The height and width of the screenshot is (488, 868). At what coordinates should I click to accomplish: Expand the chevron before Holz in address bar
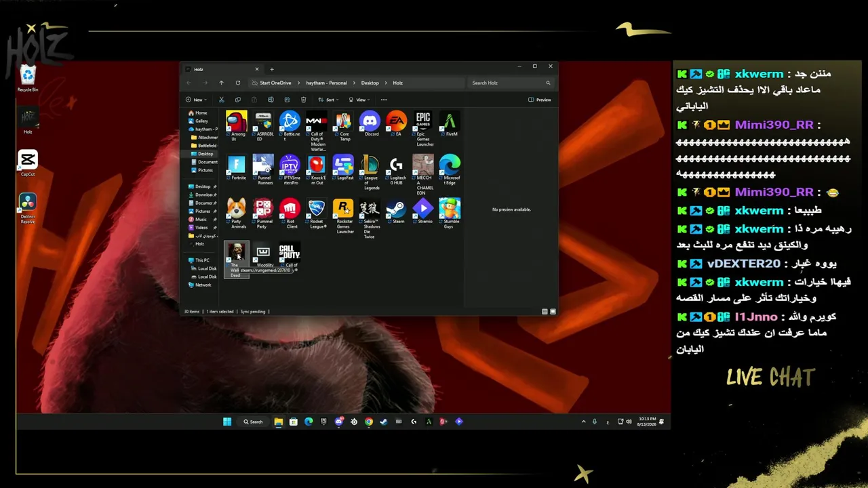pyautogui.click(x=386, y=83)
